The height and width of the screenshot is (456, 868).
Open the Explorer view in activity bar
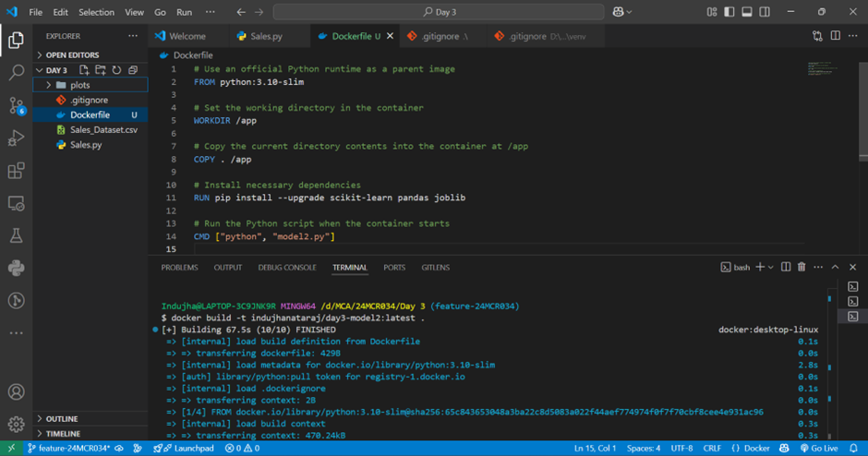click(x=16, y=40)
